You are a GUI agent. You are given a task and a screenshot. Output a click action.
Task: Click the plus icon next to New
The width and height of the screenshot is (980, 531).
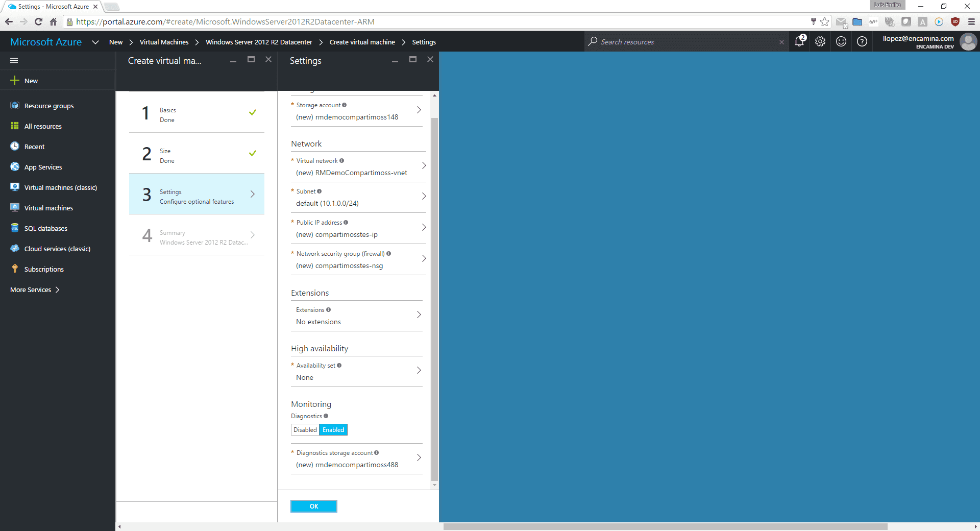[15, 80]
